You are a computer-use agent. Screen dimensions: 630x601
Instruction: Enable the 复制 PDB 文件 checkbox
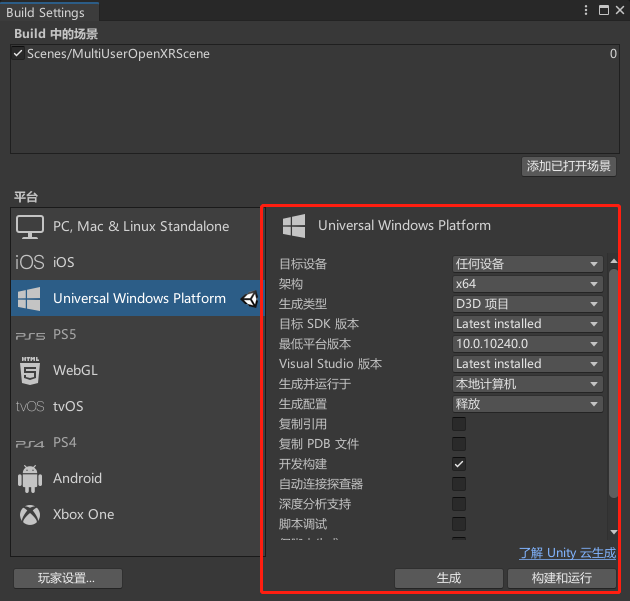(x=459, y=444)
